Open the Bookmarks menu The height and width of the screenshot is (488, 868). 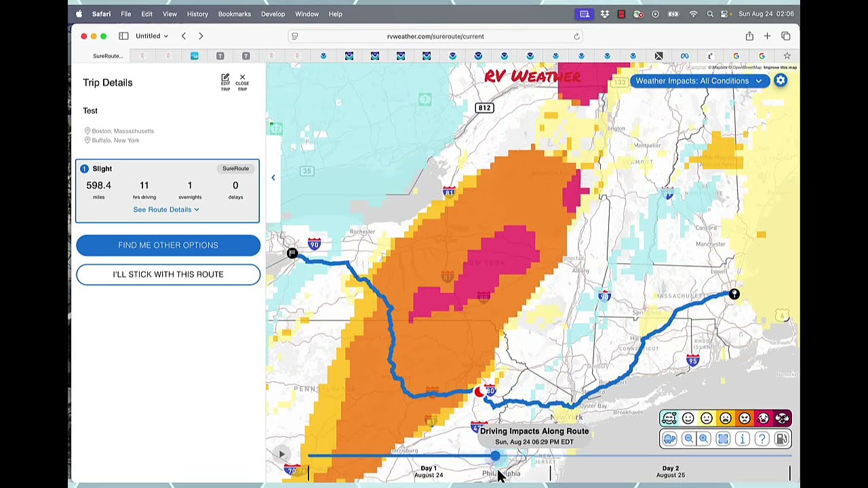click(x=235, y=14)
